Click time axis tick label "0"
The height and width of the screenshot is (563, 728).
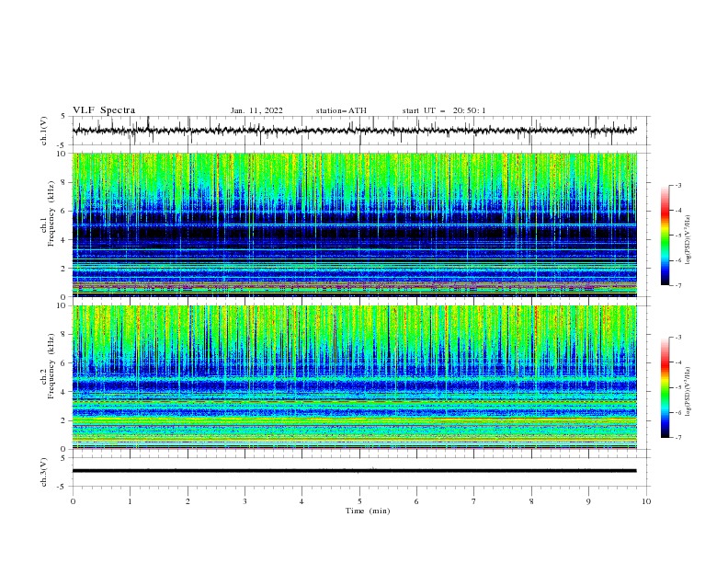(73, 501)
